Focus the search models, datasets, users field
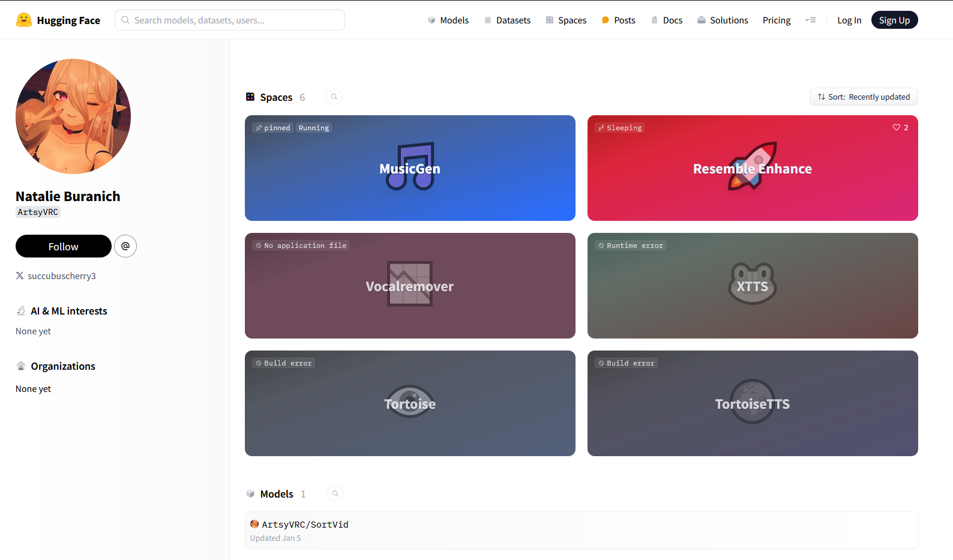 tap(230, 20)
